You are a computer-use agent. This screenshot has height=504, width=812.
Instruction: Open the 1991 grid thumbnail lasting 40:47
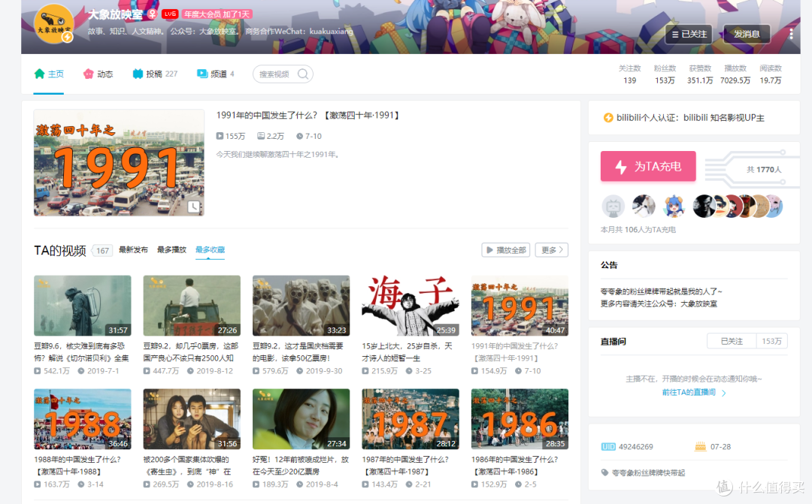tap(520, 305)
